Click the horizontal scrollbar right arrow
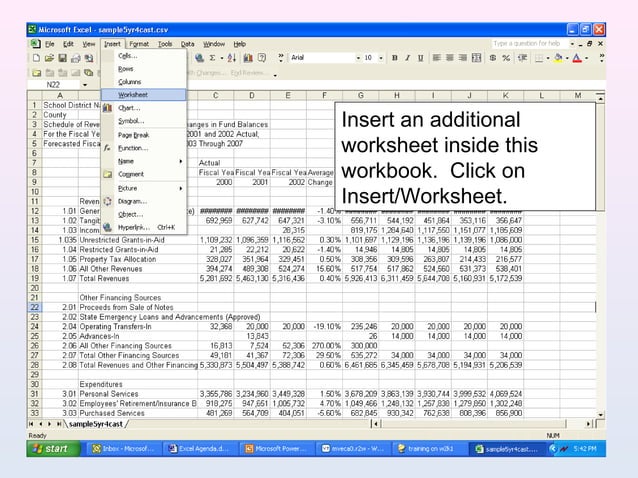 click(x=588, y=424)
